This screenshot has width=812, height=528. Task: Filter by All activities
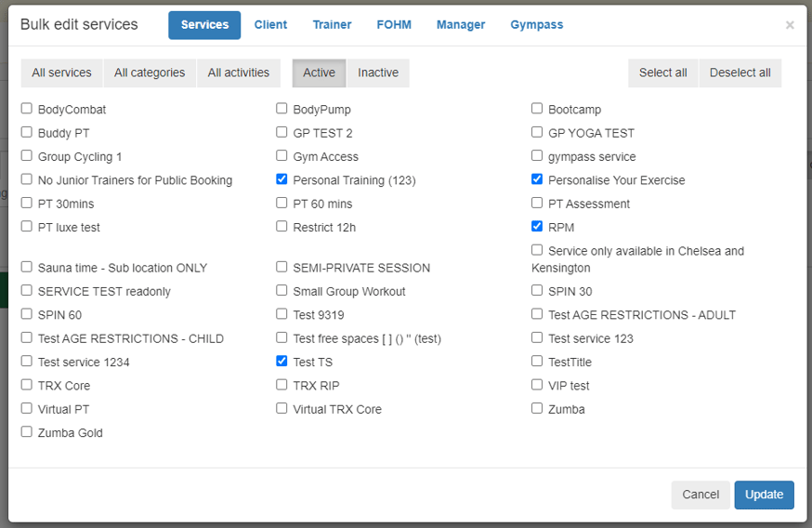point(238,73)
